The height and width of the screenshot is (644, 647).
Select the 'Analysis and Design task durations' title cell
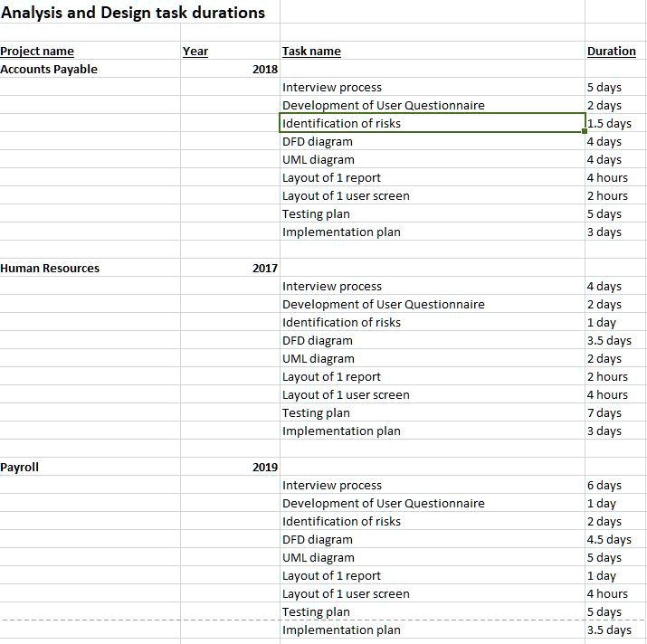pos(133,13)
